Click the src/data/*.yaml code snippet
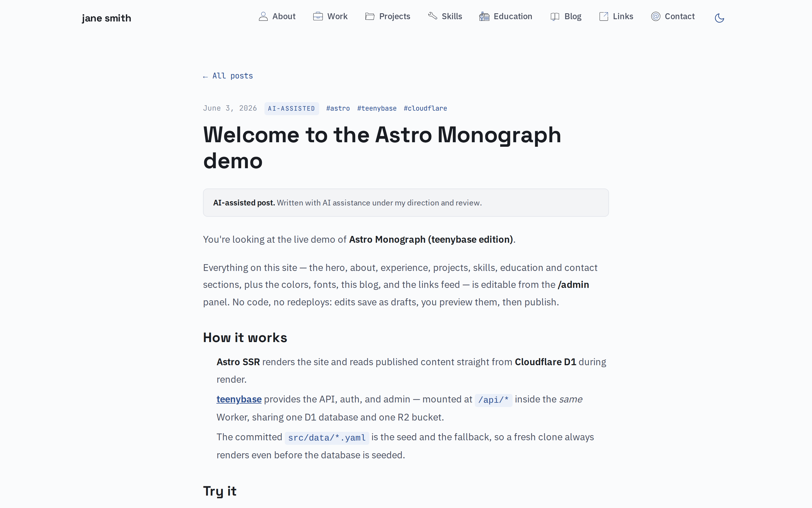Image resolution: width=812 pixels, height=508 pixels. (x=327, y=438)
